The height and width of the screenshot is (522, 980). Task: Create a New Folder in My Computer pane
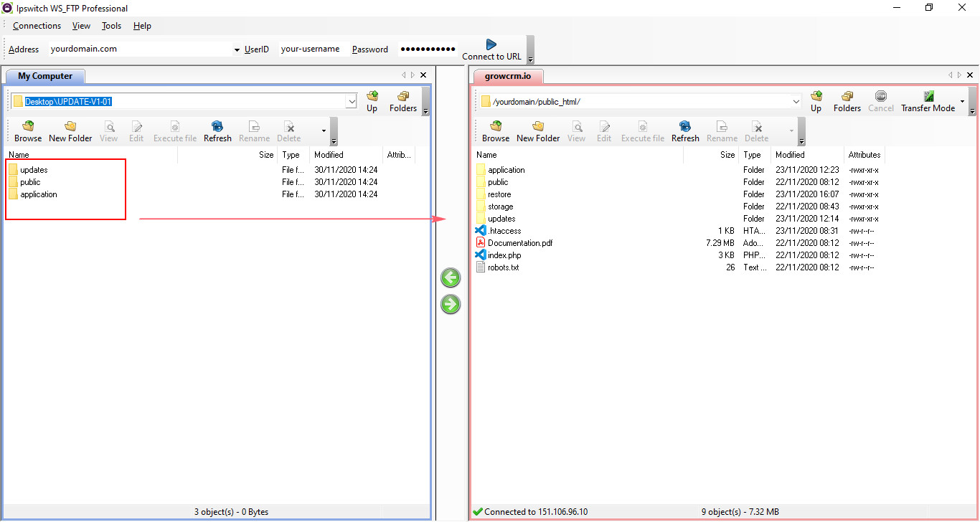pos(70,131)
